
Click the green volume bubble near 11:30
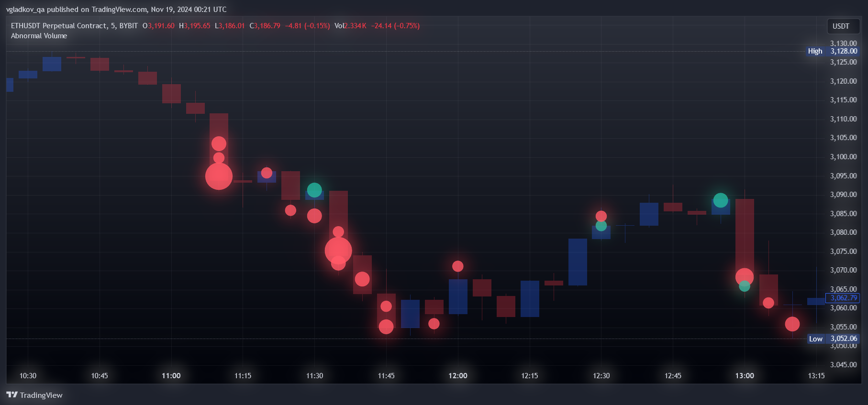(x=314, y=190)
